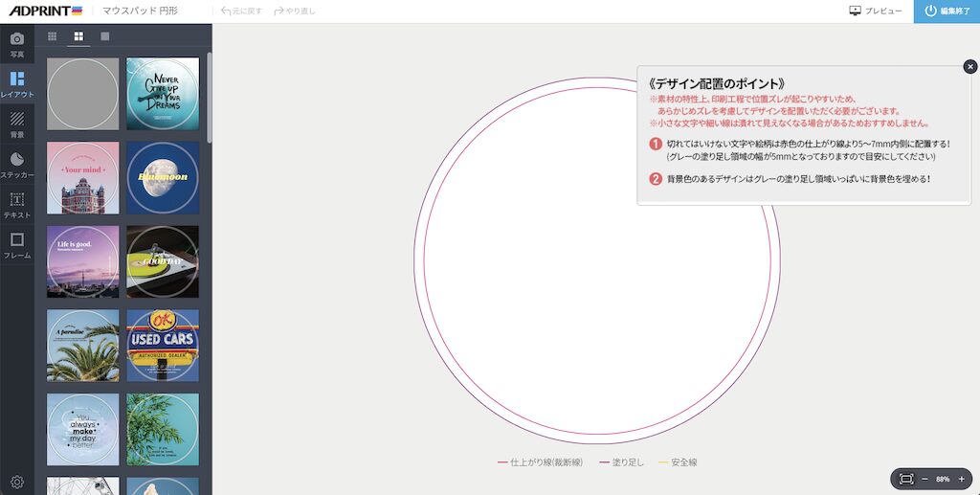Zoom in with the plus button

(961, 480)
